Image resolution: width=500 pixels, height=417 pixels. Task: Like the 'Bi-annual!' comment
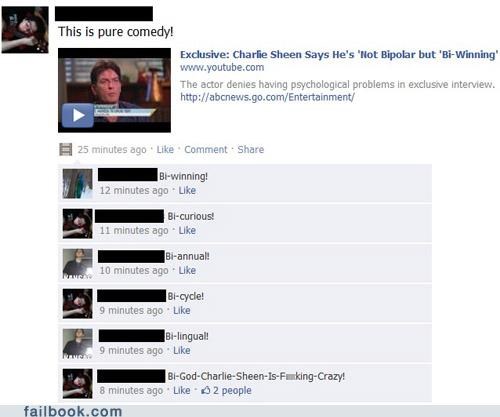tap(187, 270)
